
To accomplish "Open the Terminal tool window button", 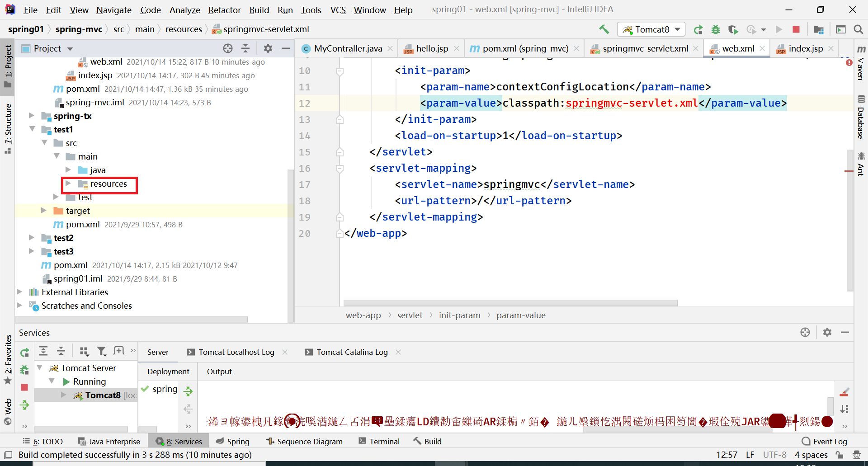I will pyautogui.click(x=379, y=441).
